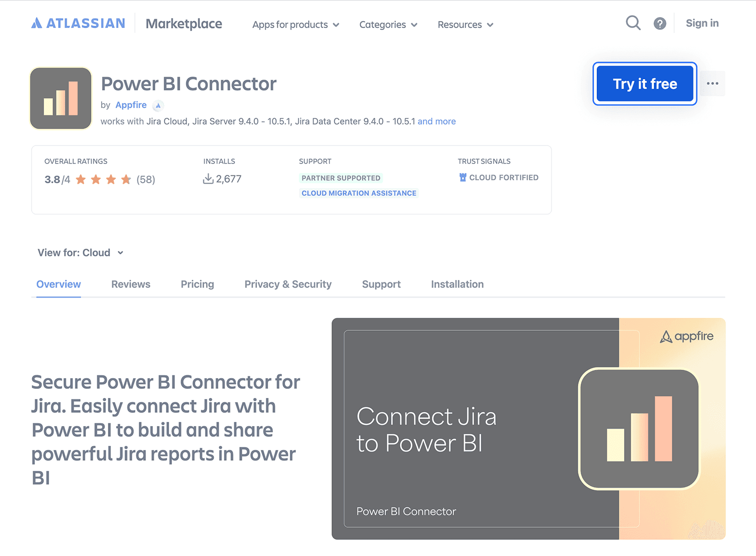Image resolution: width=756 pixels, height=556 pixels.
Task: Click the Partner Supported badge
Action: pos(341,178)
